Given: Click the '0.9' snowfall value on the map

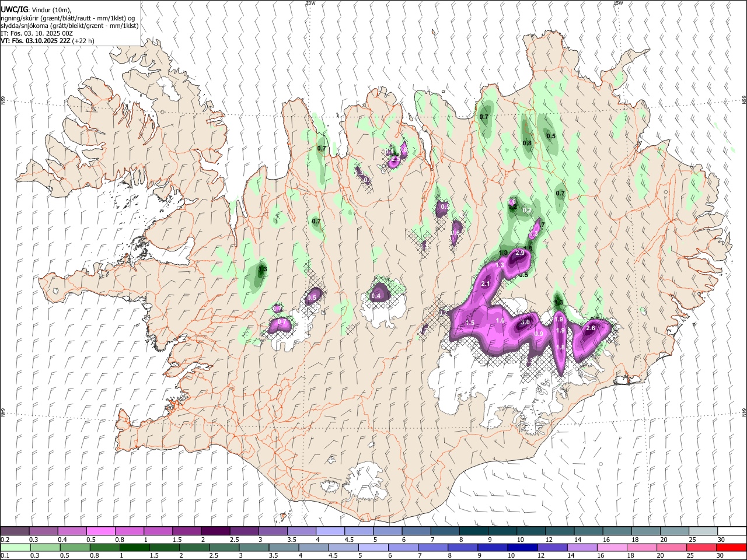Looking at the screenshot, I should point(539,334).
